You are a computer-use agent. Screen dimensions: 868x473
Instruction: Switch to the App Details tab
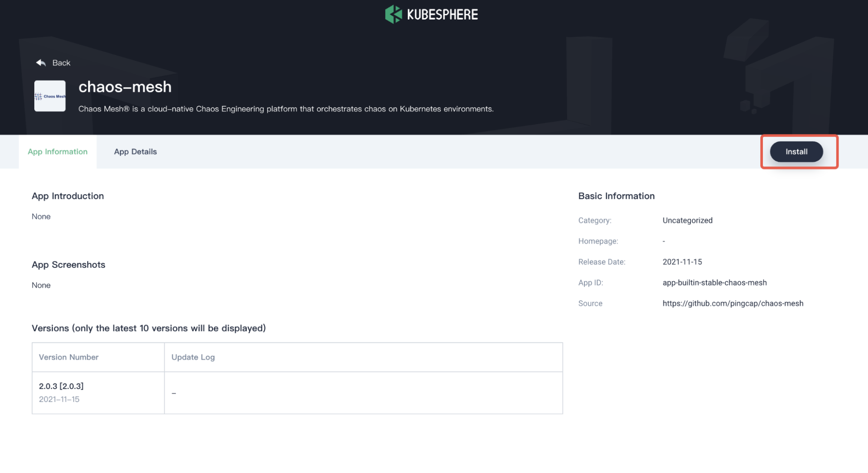point(135,151)
